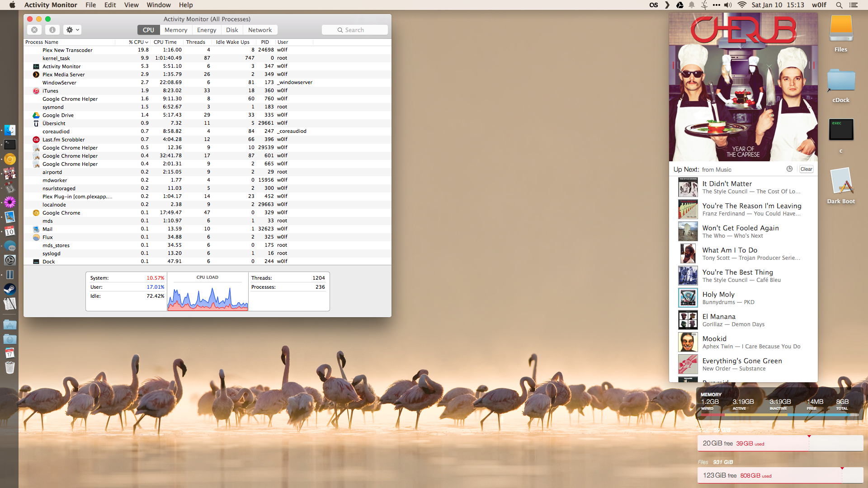Screen dimensions: 868x488
Task: Click the Plex Media Server process icon
Action: click(36, 75)
